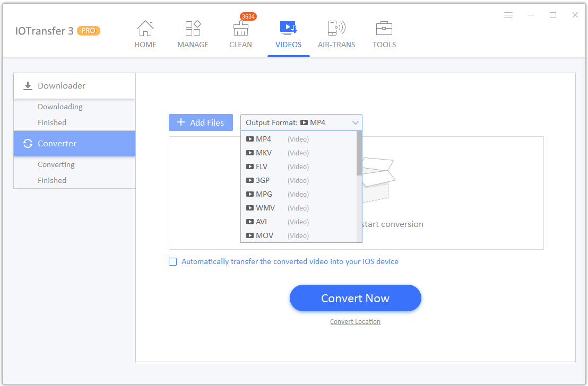Enable automatic transfer to iOS device

pyautogui.click(x=172, y=261)
